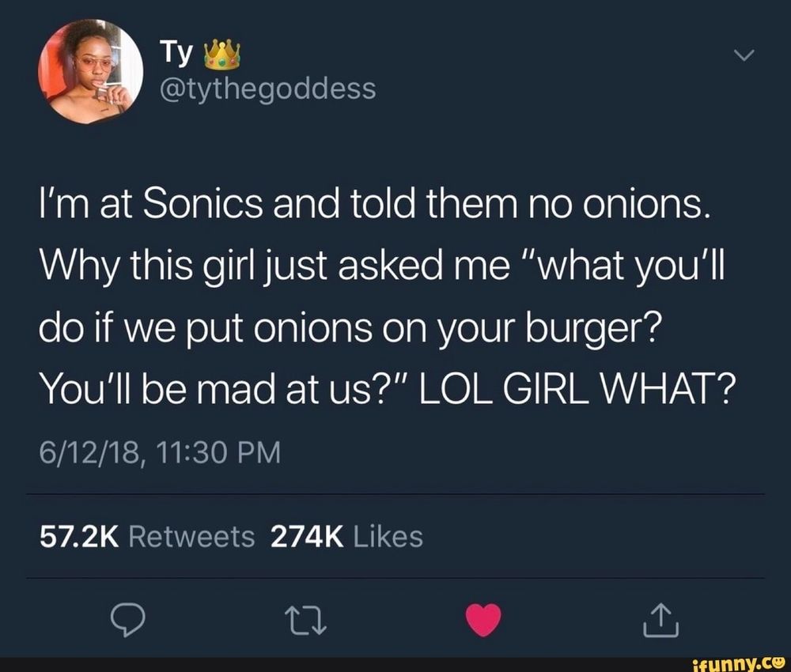Click the crown emoji beside Ty
This screenshot has width=791, height=672.
pyautogui.click(x=221, y=55)
